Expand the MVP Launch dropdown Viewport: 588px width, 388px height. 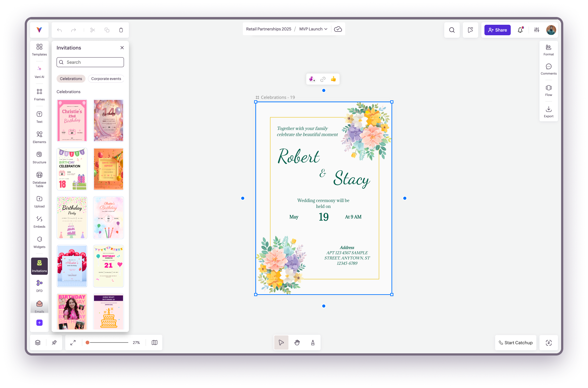click(x=313, y=29)
